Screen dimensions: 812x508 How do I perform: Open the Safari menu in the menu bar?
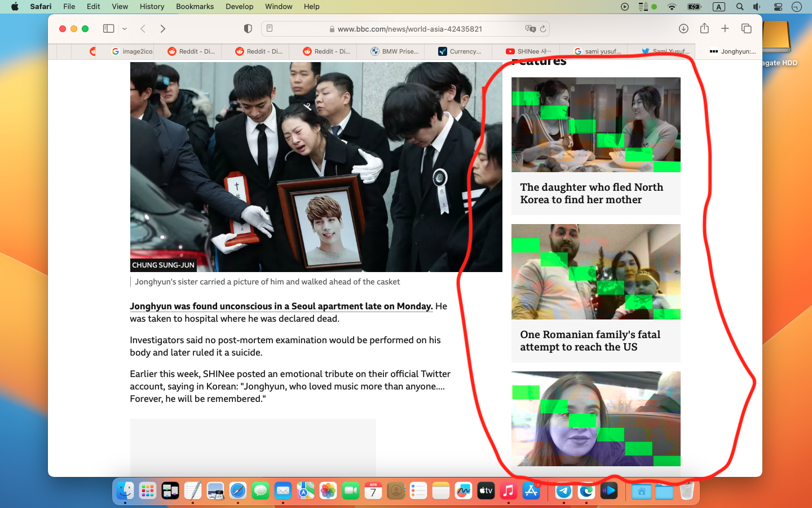[x=41, y=7]
